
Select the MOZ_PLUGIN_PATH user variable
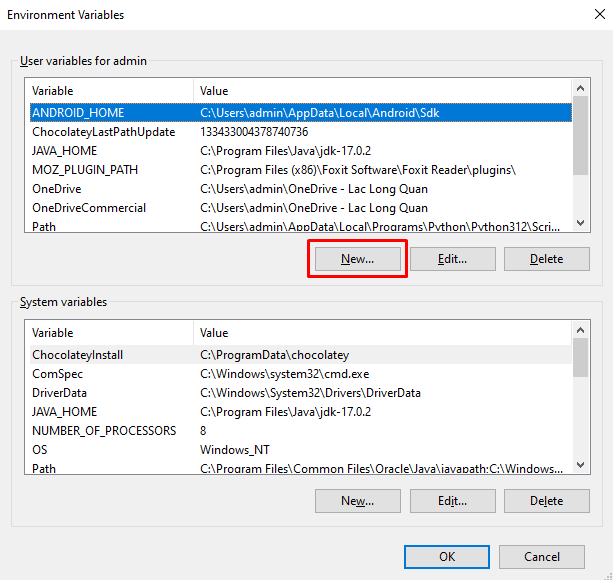[301, 170]
